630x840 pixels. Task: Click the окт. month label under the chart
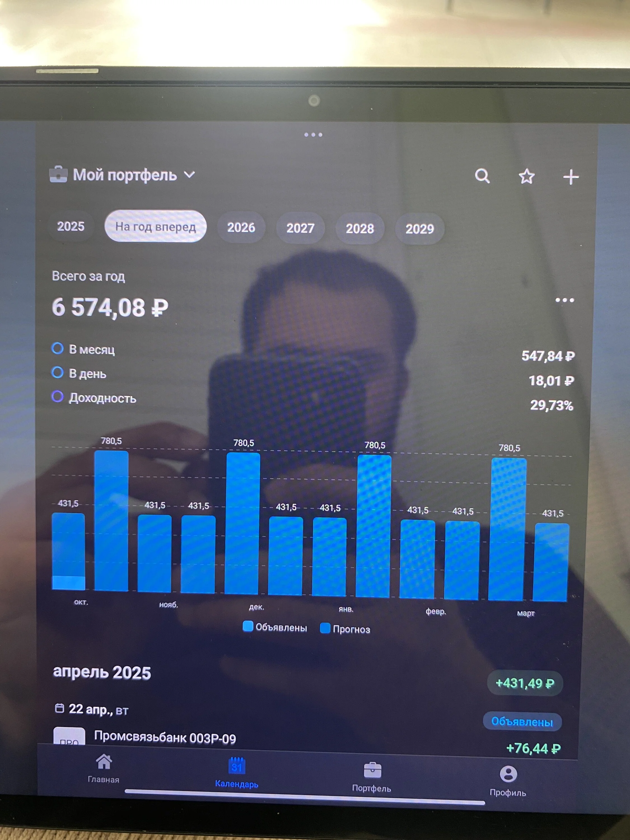81,602
